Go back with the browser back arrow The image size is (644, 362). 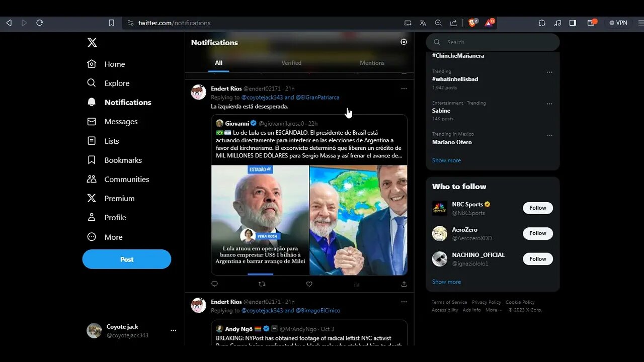pyautogui.click(x=9, y=23)
